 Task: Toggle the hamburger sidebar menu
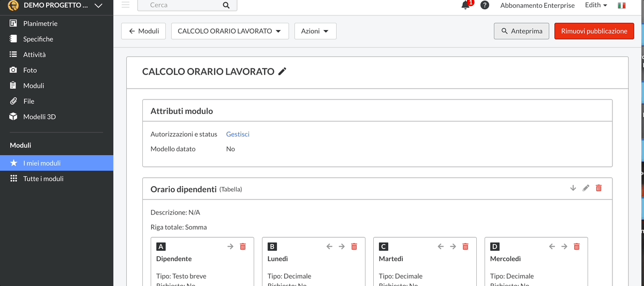[125, 5]
